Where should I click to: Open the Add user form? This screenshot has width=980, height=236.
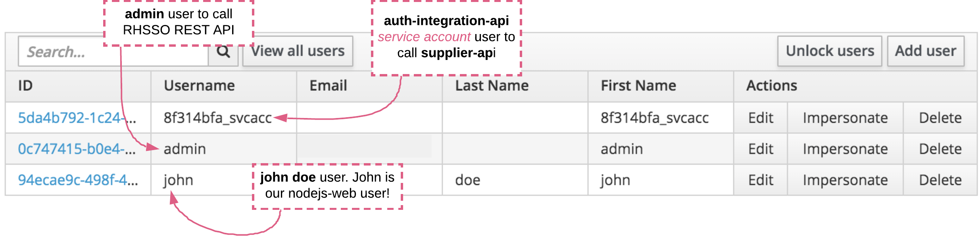pos(925,51)
